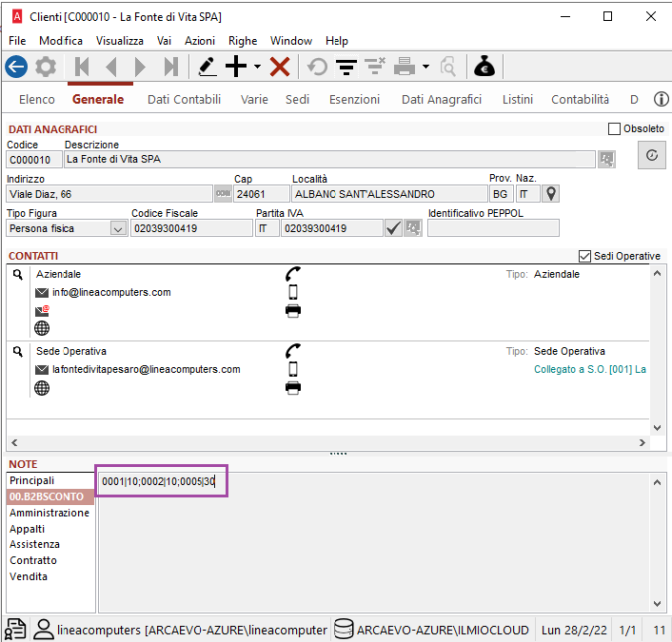The width and height of the screenshot is (672, 642).
Task: Open the Collegato a S.O. [001] link
Action: tap(589, 368)
